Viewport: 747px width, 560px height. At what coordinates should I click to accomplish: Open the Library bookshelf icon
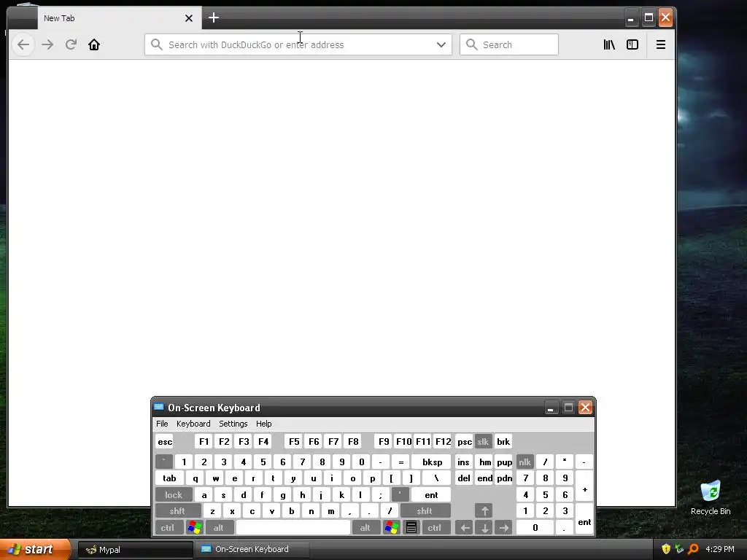tap(609, 44)
